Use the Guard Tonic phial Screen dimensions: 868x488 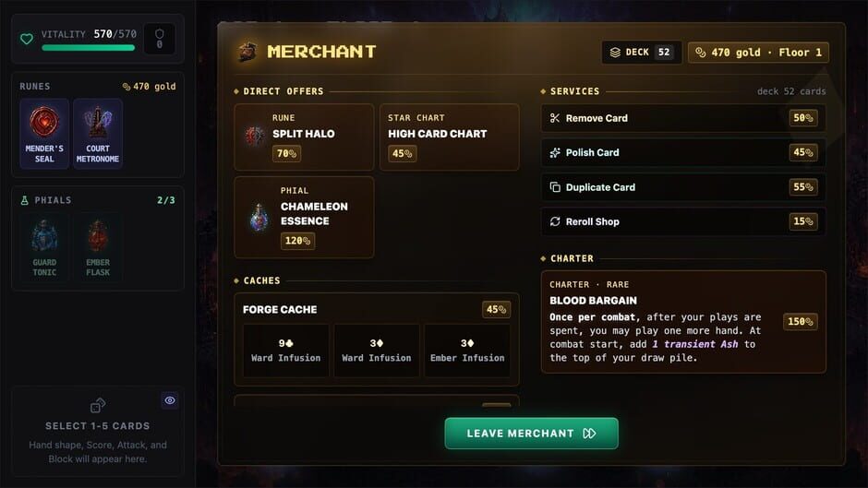coord(44,248)
